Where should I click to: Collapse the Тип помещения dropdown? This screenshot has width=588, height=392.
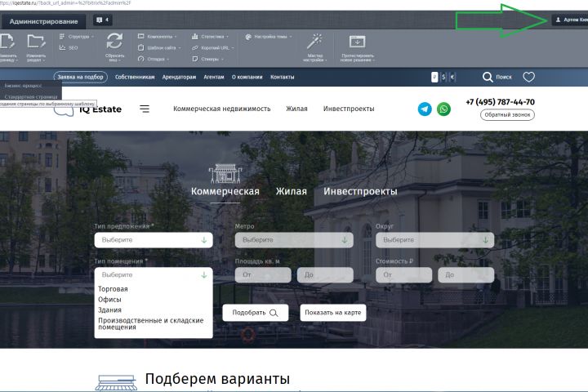154,275
